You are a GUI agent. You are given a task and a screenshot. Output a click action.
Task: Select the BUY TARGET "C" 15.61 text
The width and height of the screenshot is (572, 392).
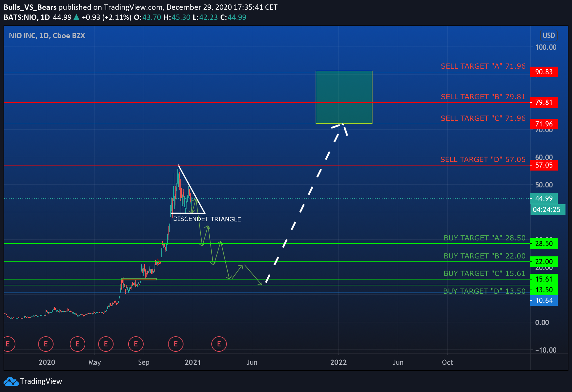(484, 274)
